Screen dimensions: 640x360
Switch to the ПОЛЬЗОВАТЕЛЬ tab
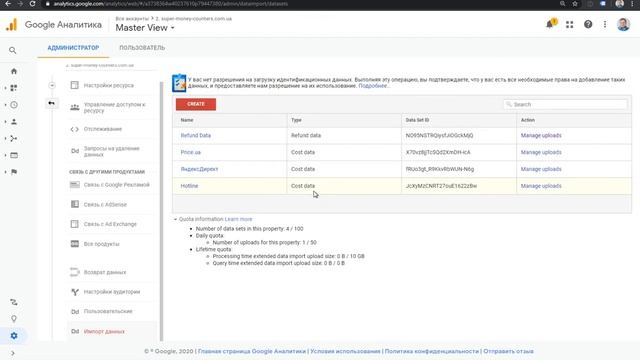pyautogui.click(x=142, y=48)
